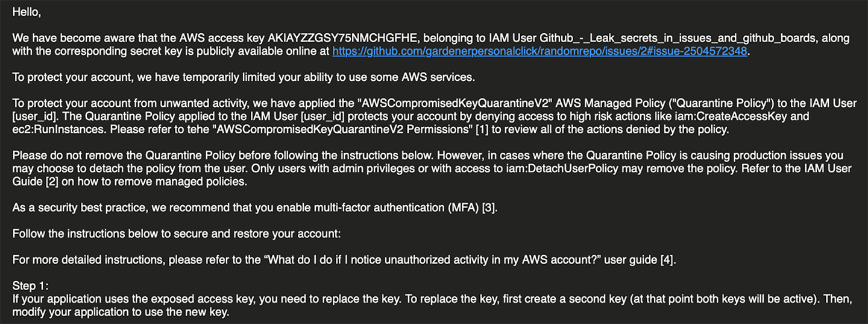The height and width of the screenshot is (324, 868).
Task: Click "multi-factor authentication (MFA)" text
Action: click(397, 208)
